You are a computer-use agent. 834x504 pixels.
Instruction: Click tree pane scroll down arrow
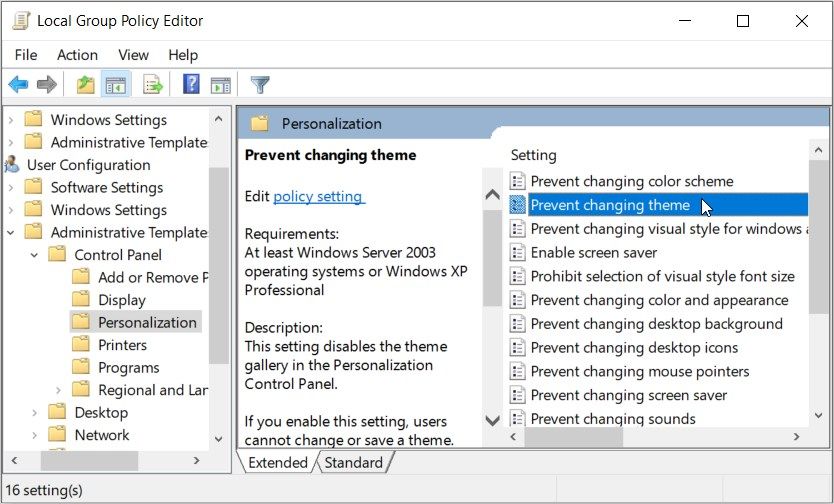(219, 439)
